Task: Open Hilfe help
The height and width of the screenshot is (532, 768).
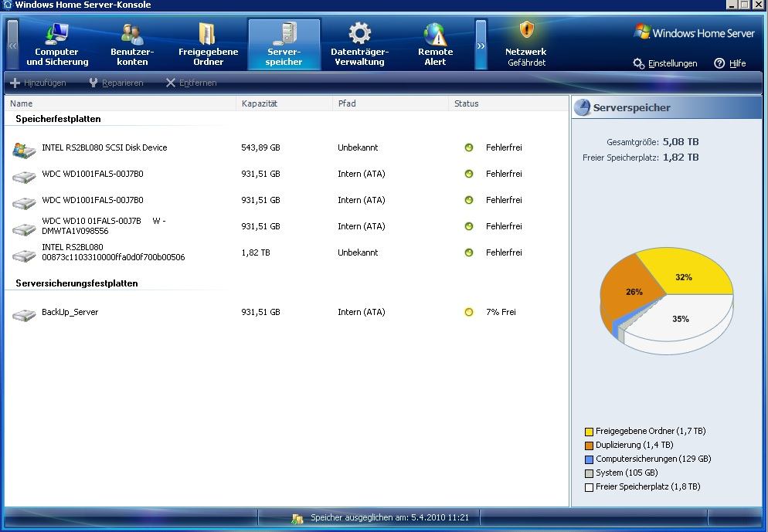Action: coord(730,63)
